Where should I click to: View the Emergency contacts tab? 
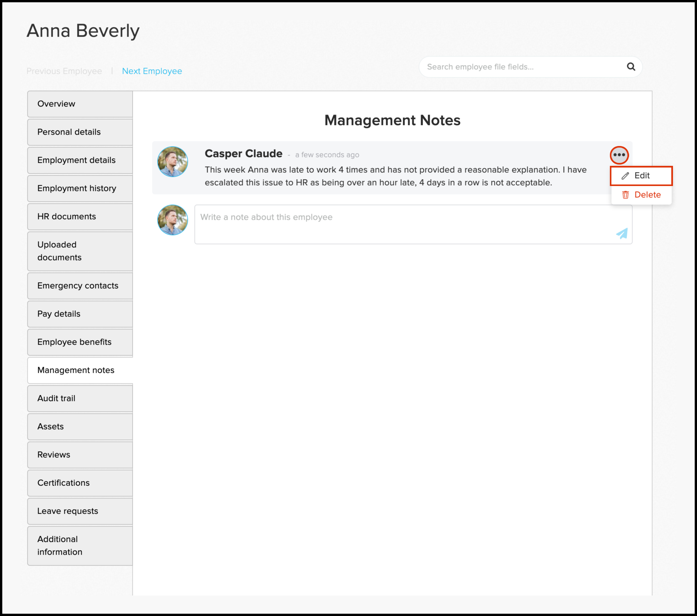[80, 286]
